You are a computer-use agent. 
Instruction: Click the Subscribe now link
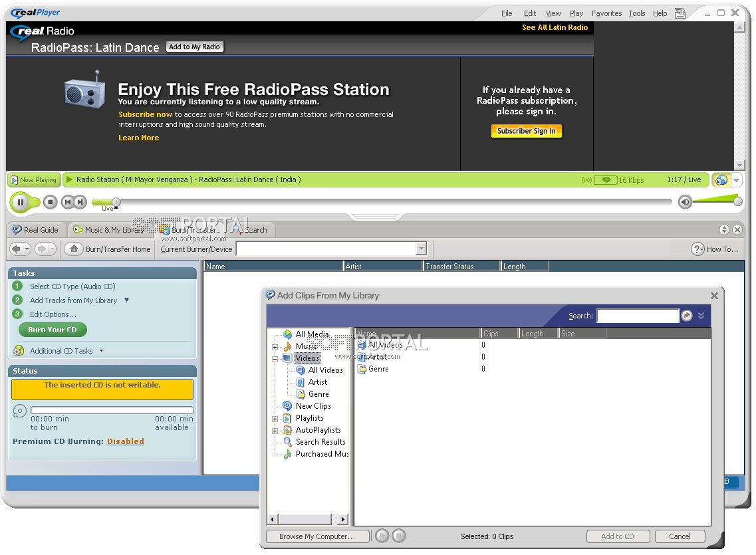pyautogui.click(x=145, y=115)
